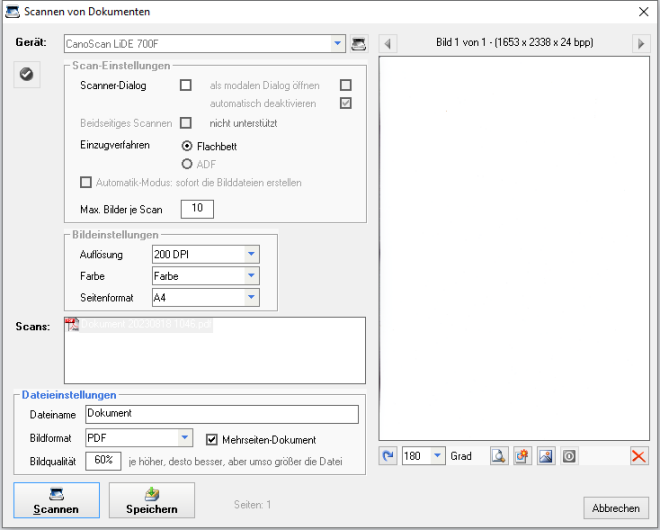The width and height of the screenshot is (660, 530).
Task: Click the rotate image arrow icon
Action: coord(389,456)
